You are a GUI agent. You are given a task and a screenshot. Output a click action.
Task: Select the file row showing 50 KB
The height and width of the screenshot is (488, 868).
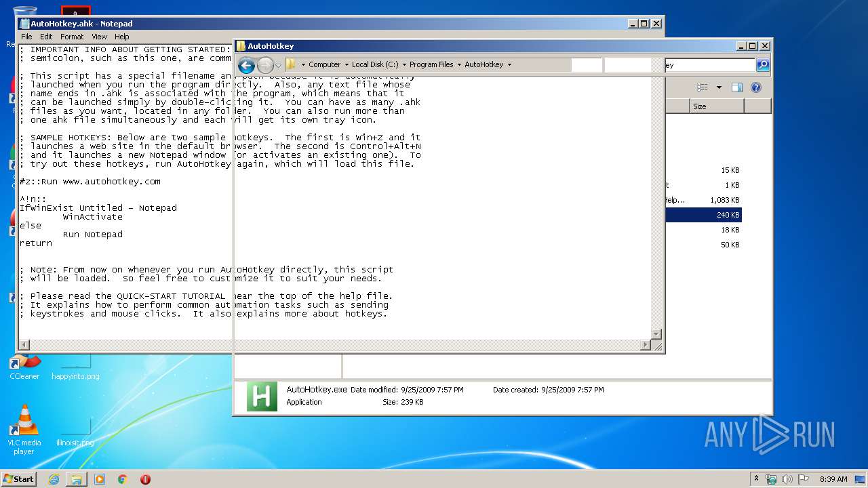[x=703, y=245]
